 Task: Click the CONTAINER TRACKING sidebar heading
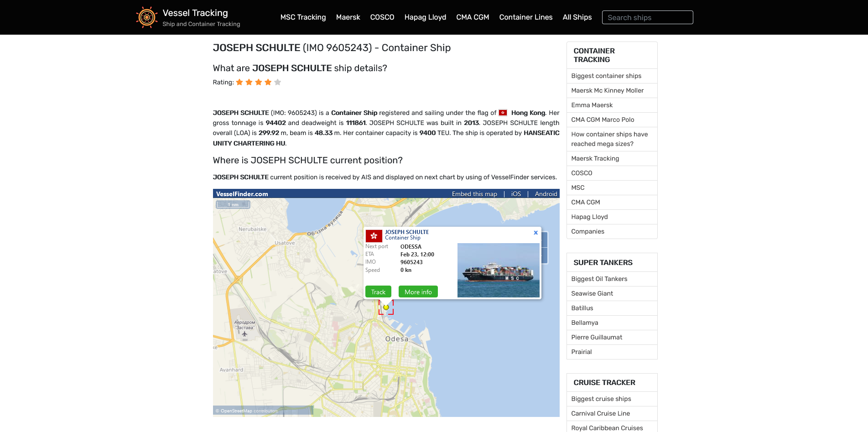point(594,55)
